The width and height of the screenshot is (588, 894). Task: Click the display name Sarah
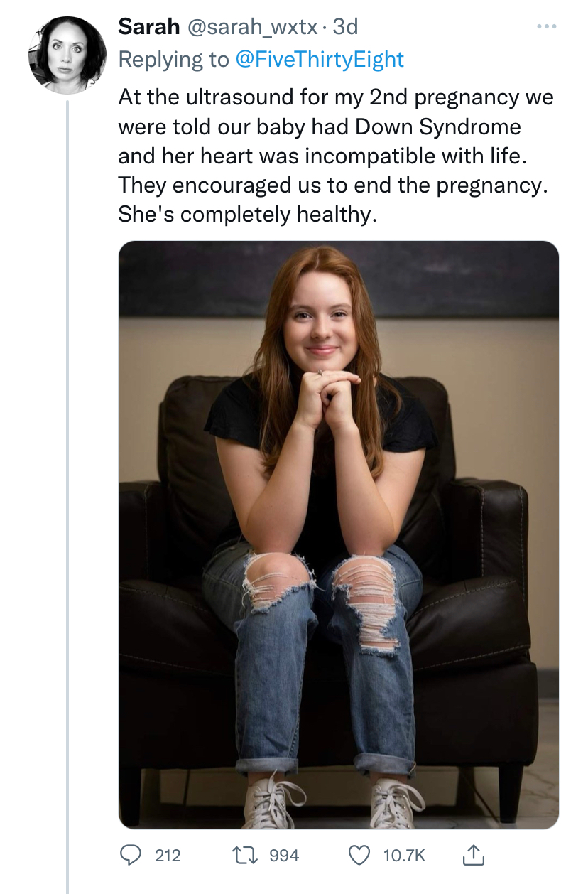(148, 27)
